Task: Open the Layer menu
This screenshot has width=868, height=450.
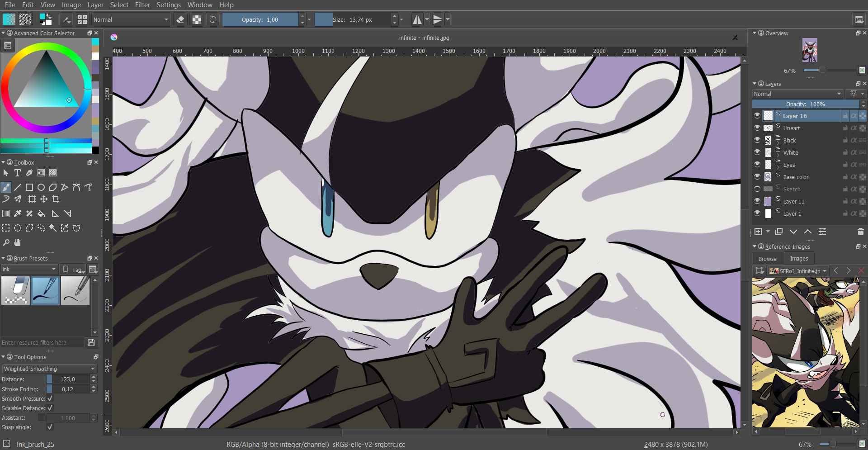Action: pyautogui.click(x=95, y=5)
